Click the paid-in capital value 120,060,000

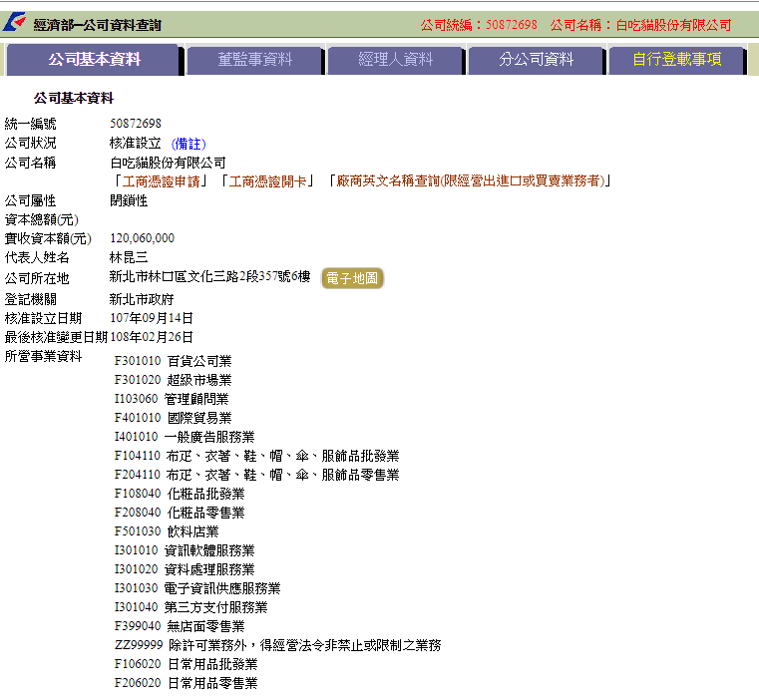coord(143,238)
